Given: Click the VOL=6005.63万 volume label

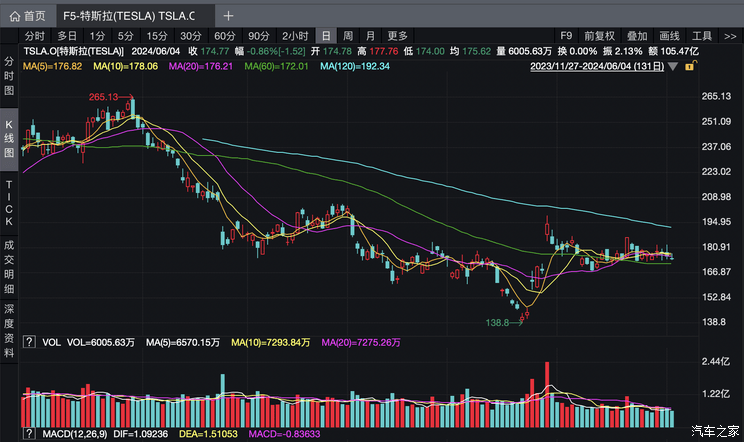Looking at the screenshot, I should 101,342.
